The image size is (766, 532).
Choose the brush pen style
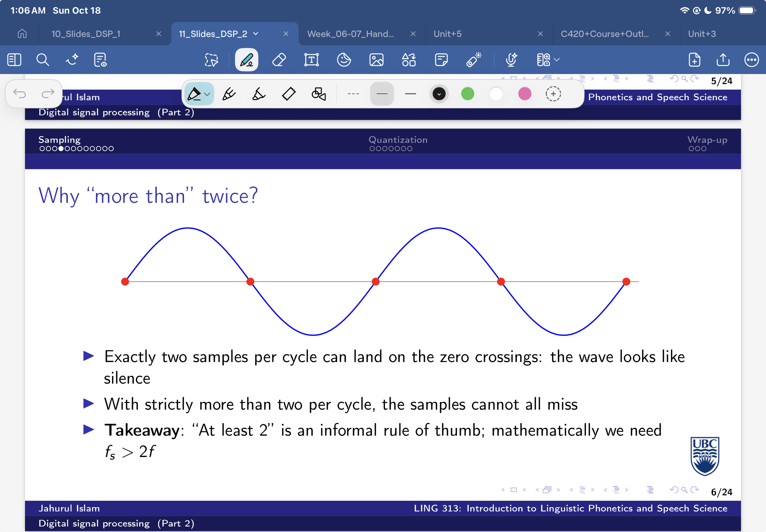[x=229, y=94]
